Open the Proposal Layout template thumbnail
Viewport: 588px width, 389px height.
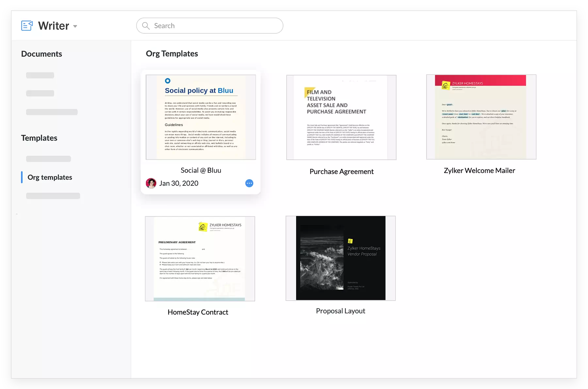tap(341, 258)
